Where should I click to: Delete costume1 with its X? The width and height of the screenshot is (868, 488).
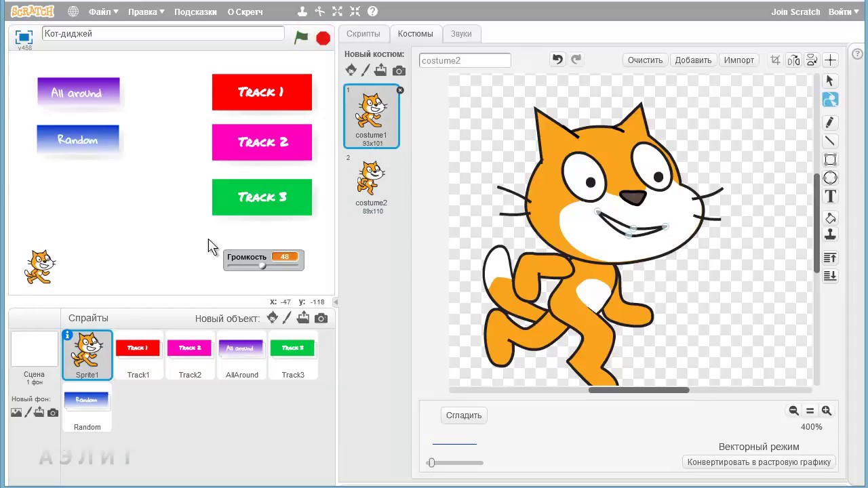tap(400, 90)
